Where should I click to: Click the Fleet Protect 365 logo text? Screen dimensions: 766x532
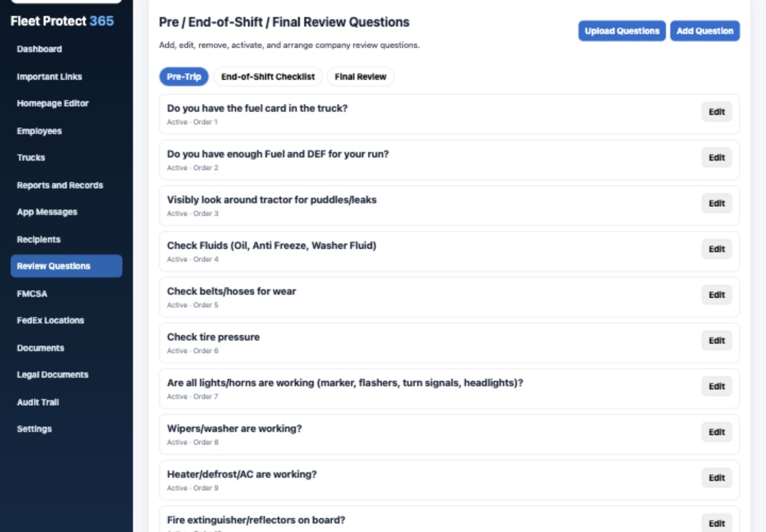62,21
